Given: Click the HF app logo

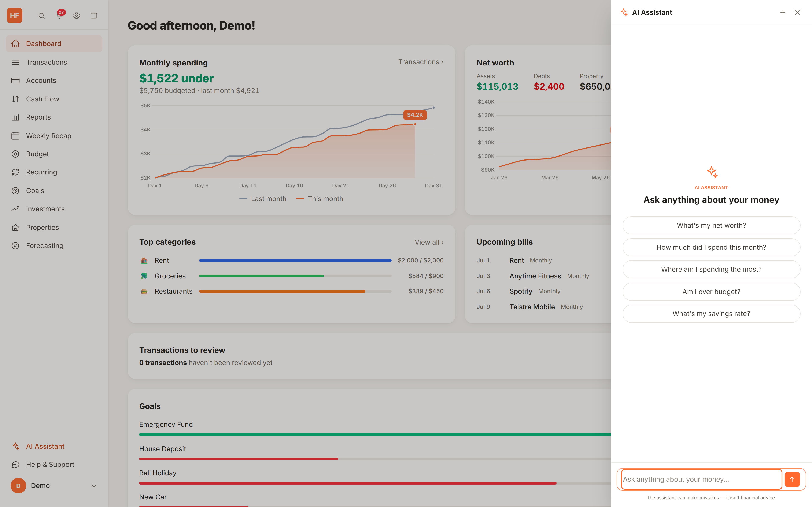Looking at the screenshot, I should [x=15, y=15].
